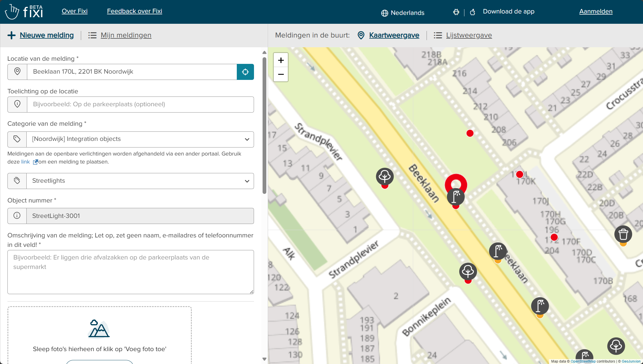Click the locate-me crosshair button
The image size is (643, 364).
tap(245, 72)
